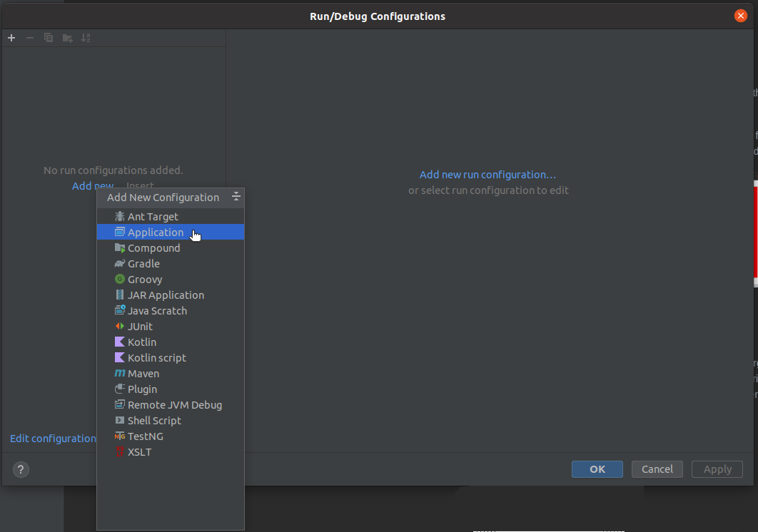
Task: Click the Plugin configuration icon
Action: (x=119, y=389)
